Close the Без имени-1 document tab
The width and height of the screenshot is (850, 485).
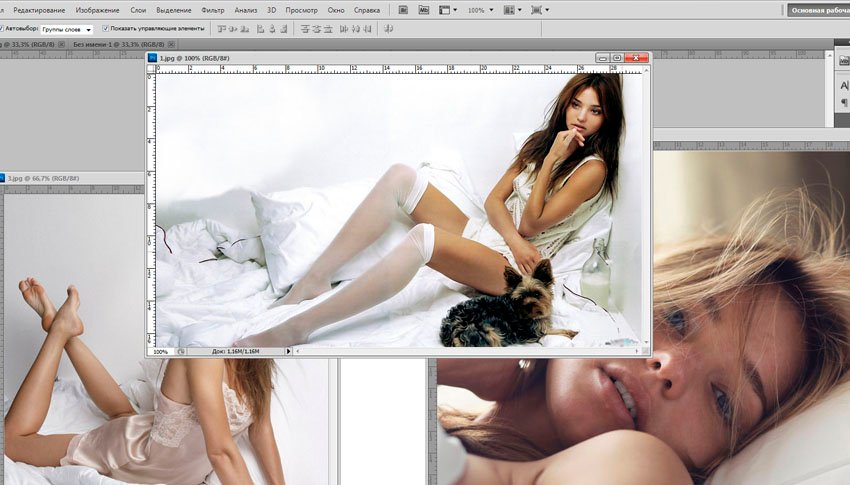pyautogui.click(x=171, y=44)
